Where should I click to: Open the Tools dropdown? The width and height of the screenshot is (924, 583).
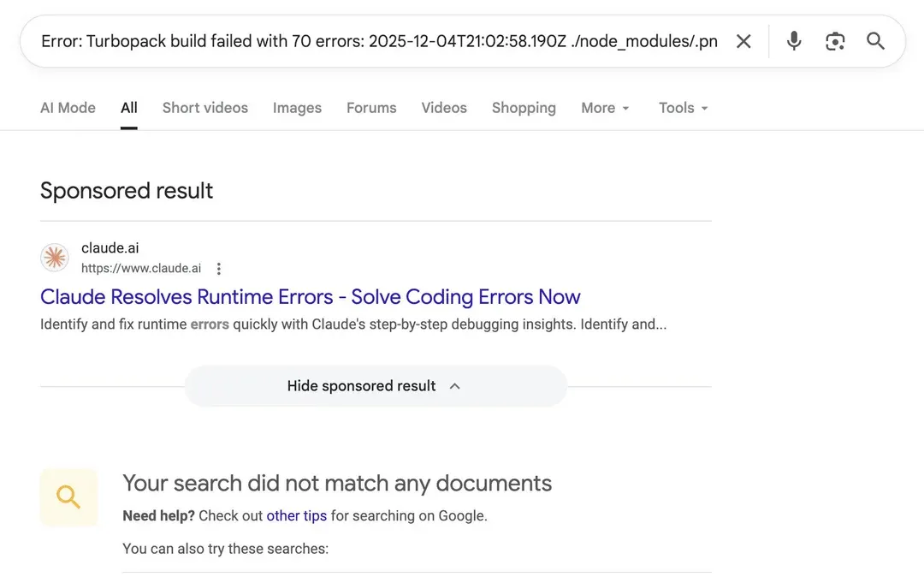(x=682, y=108)
